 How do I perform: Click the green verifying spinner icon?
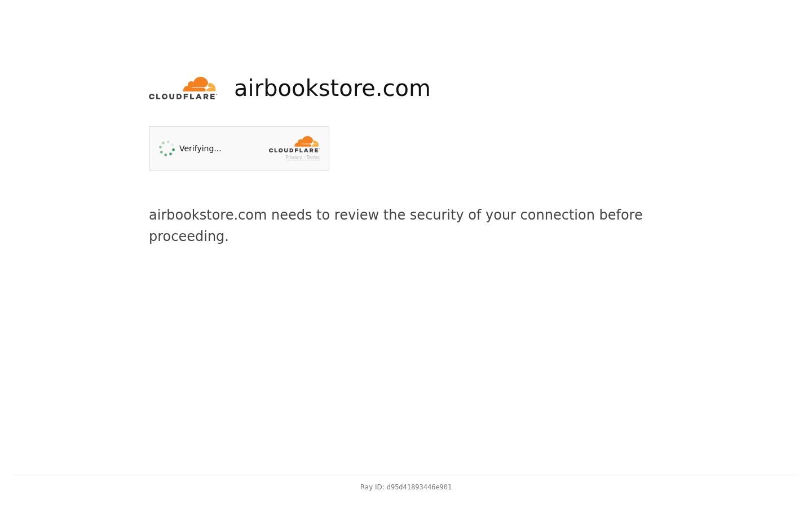167,148
